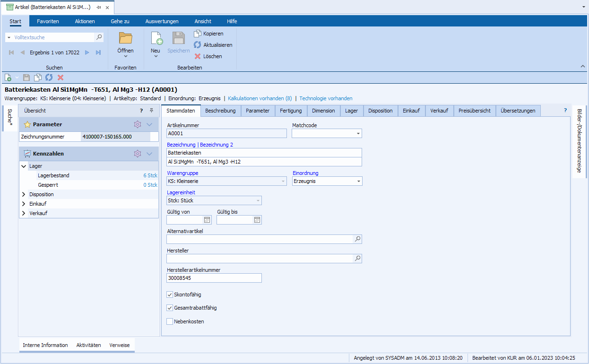Screen dimensions: 589x364
Task: Open the Öffnen favorites folder icon
Action: click(125, 39)
